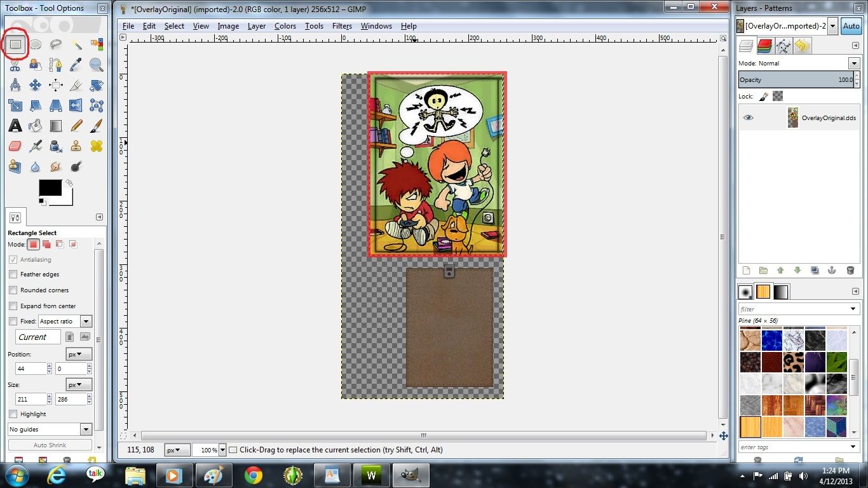868x488 pixels.
Task: Open the File menu
Action: point(128,26)
